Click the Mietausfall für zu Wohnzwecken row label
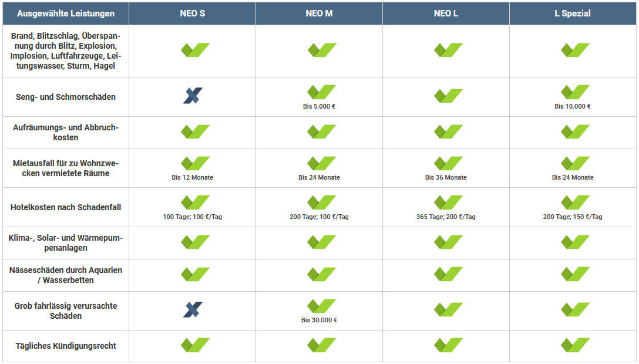 pyautogui.click(x=66, y=168)
